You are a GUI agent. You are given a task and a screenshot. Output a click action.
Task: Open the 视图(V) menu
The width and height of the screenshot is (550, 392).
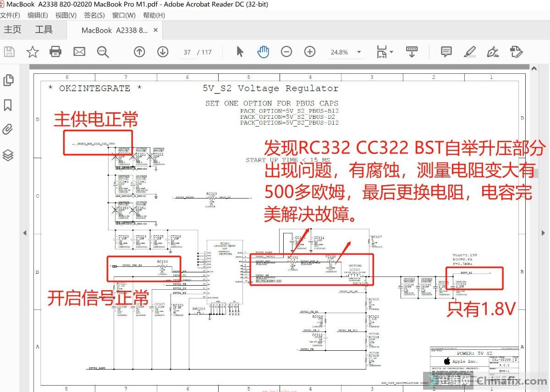(x=66, y=15)
